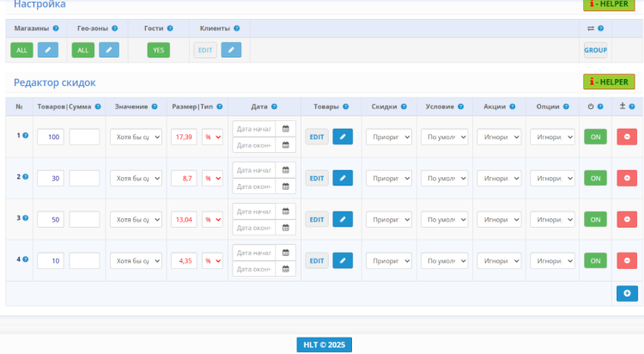Click help icon next to Товары header

coord(345,107)
